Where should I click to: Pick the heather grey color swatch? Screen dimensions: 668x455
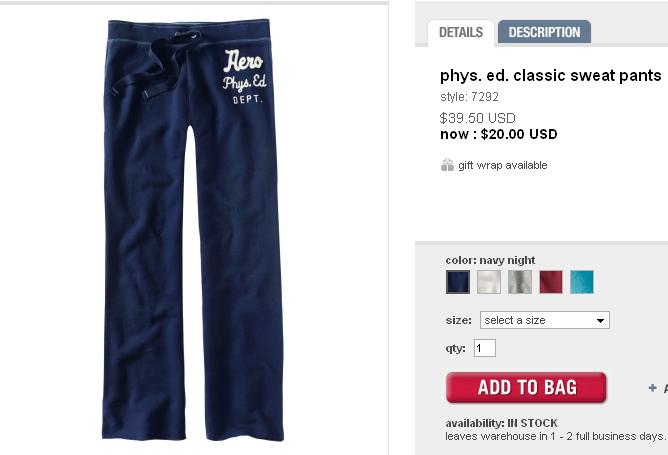(520, 282)
